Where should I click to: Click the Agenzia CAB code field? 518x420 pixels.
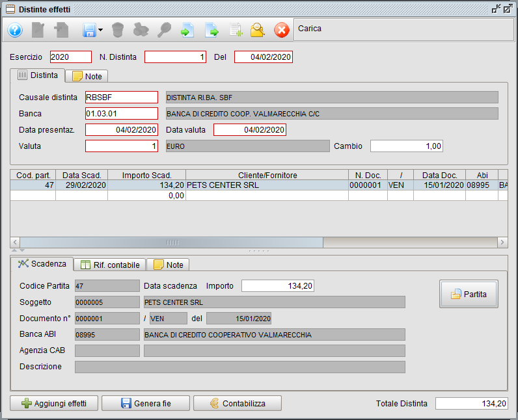107,350
